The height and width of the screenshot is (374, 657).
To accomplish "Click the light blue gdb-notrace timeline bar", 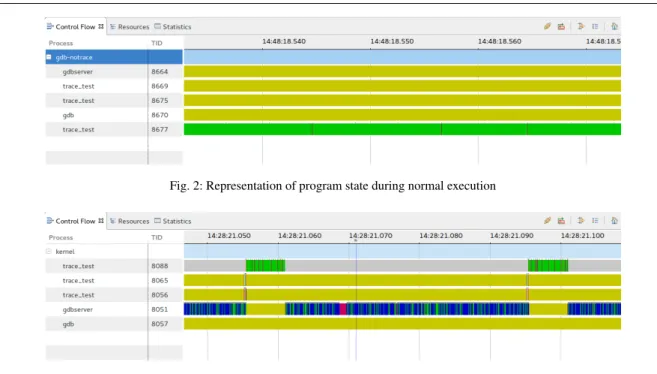I will coord(402,57).
